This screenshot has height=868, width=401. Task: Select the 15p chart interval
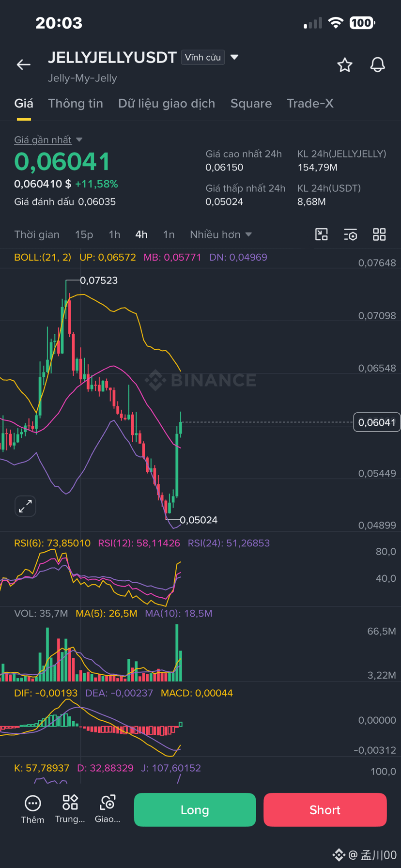84,234
